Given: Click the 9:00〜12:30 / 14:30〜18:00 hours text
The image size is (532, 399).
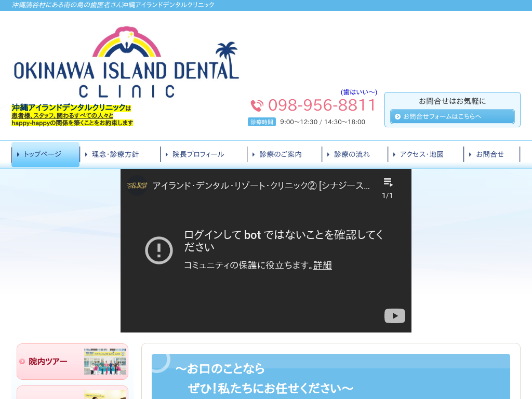Looking at the screenshot, I should pyautogui.click(x=323, y=122).
